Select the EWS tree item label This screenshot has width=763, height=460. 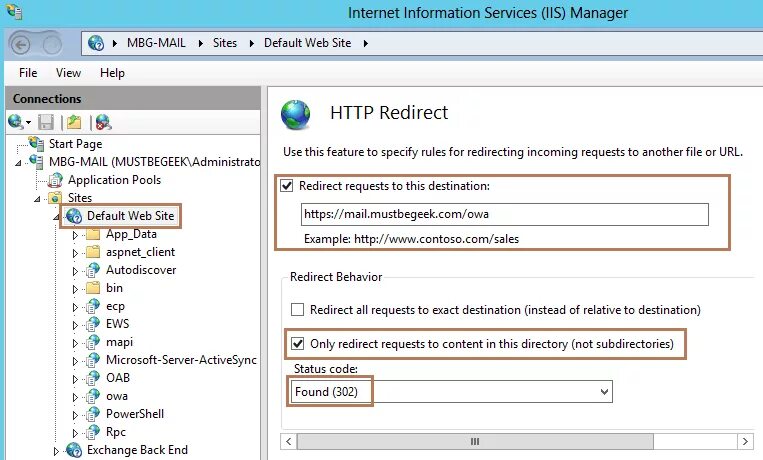click(117, 324)
